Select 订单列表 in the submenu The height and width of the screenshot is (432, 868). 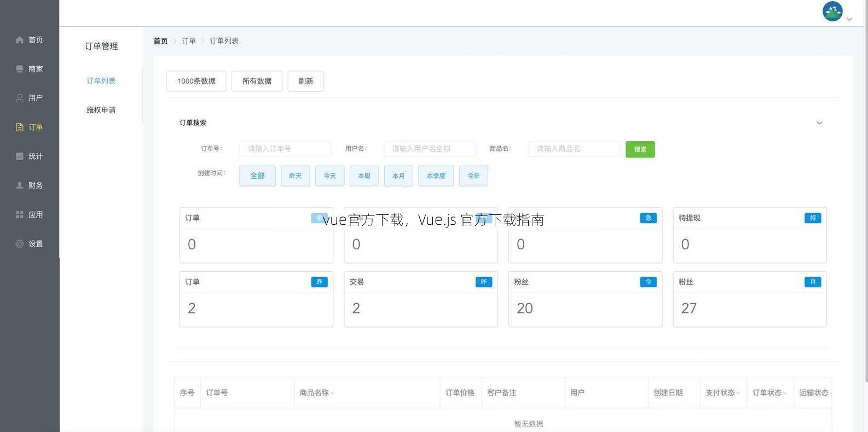click(x=101, y=81)
